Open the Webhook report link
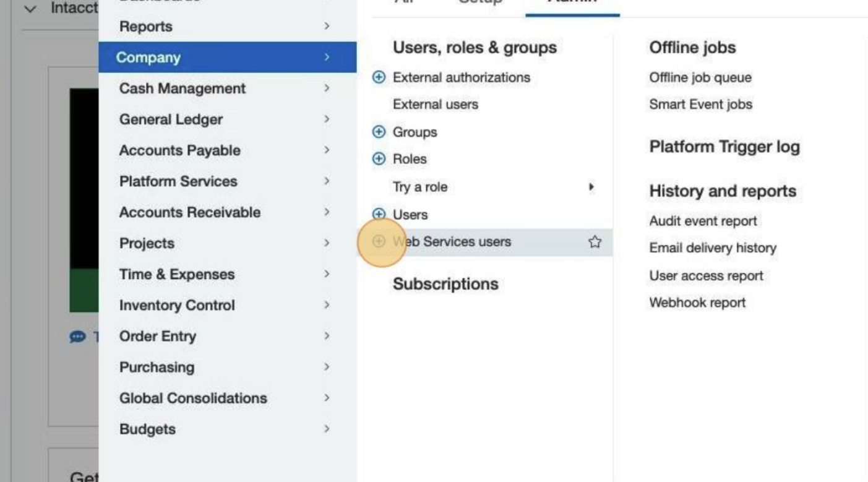 [697, 303]
